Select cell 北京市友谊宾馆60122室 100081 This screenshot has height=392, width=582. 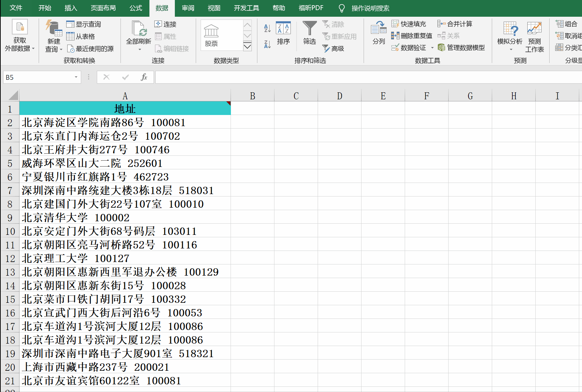(125, 381)
